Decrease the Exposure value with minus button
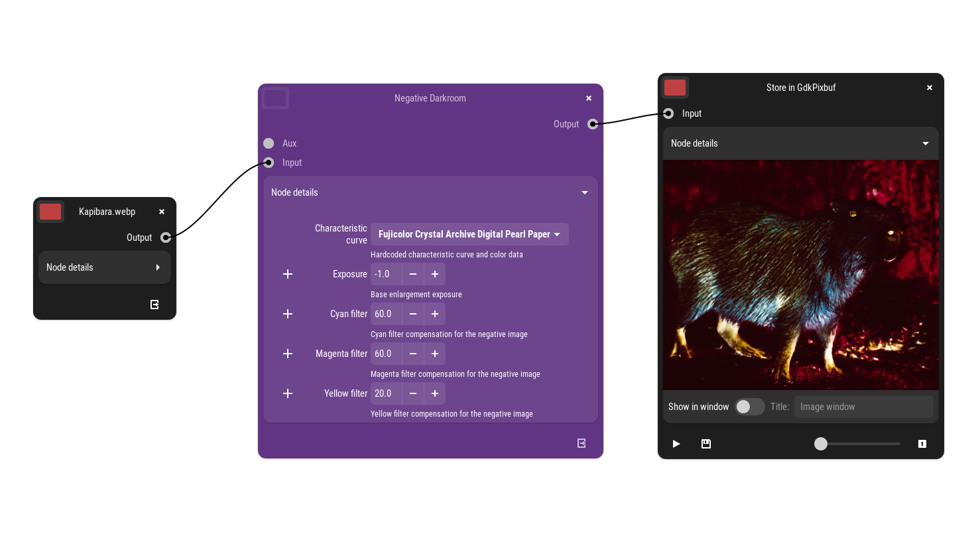The height and width of the screenshot is (552, 980). click(x=413, y=274)
